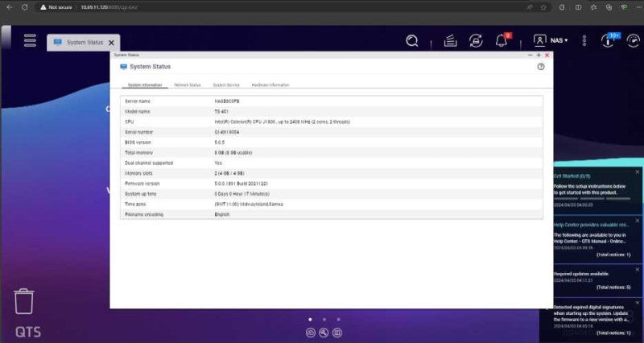Open the Recycle Bin on QTS desktop
644x343 pixels.
pyautogui.click(x=24, y=301)
